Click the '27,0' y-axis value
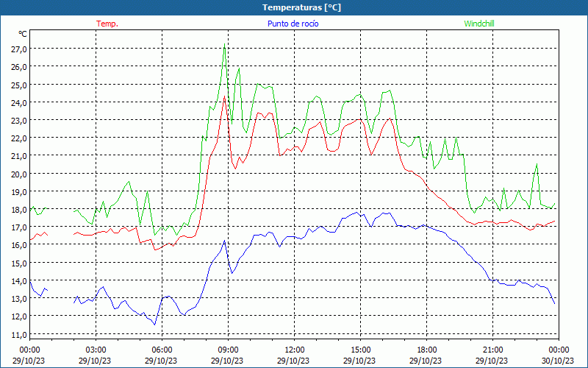Image resolution: width=588 pixels, height=368 pixels. [x=19, y=49]
